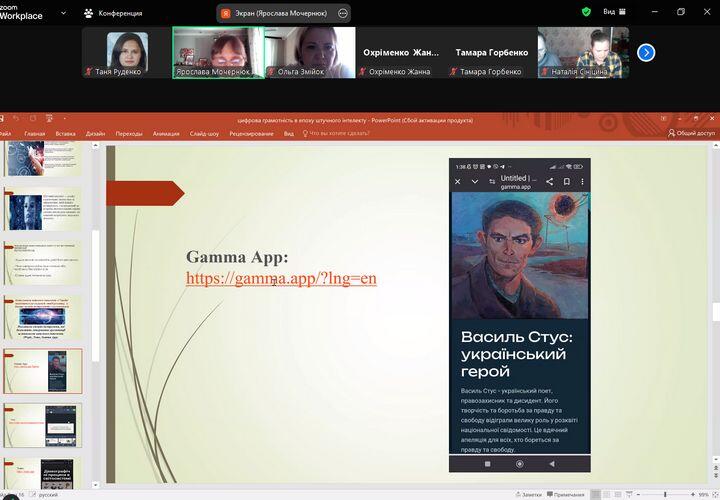Click the slide area vertical scrollbar up arrow
The height and width of the screenshot is (500, 720).
coord(715,146)
